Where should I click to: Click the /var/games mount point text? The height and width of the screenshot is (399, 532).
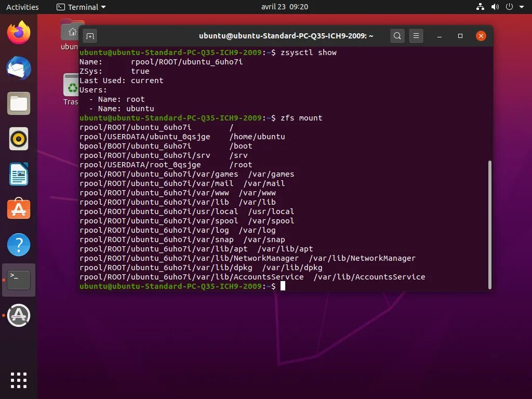[271, 174]
